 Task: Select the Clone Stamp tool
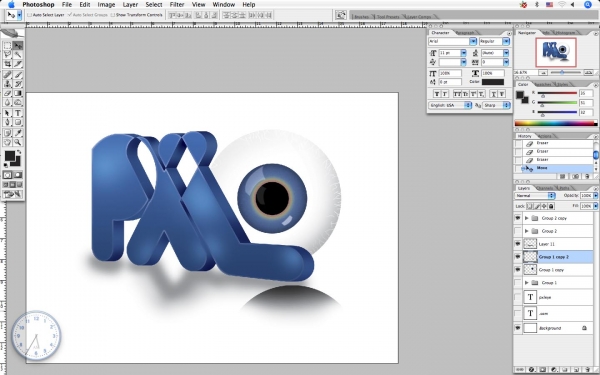7,84
